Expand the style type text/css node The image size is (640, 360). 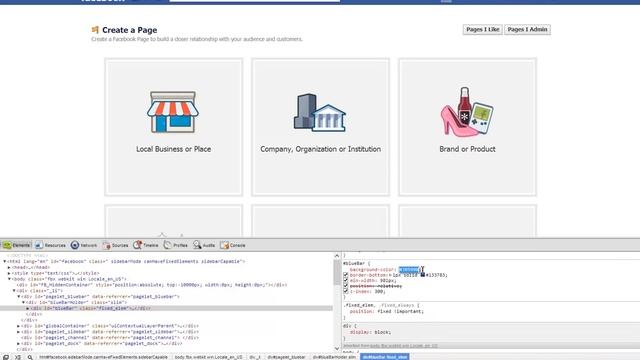pos(9,273)
